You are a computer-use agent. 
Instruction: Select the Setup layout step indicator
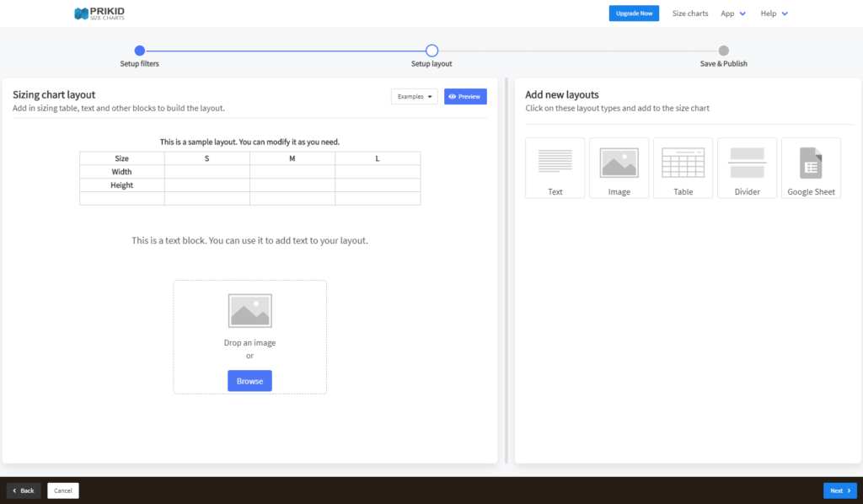coord(431,51)
